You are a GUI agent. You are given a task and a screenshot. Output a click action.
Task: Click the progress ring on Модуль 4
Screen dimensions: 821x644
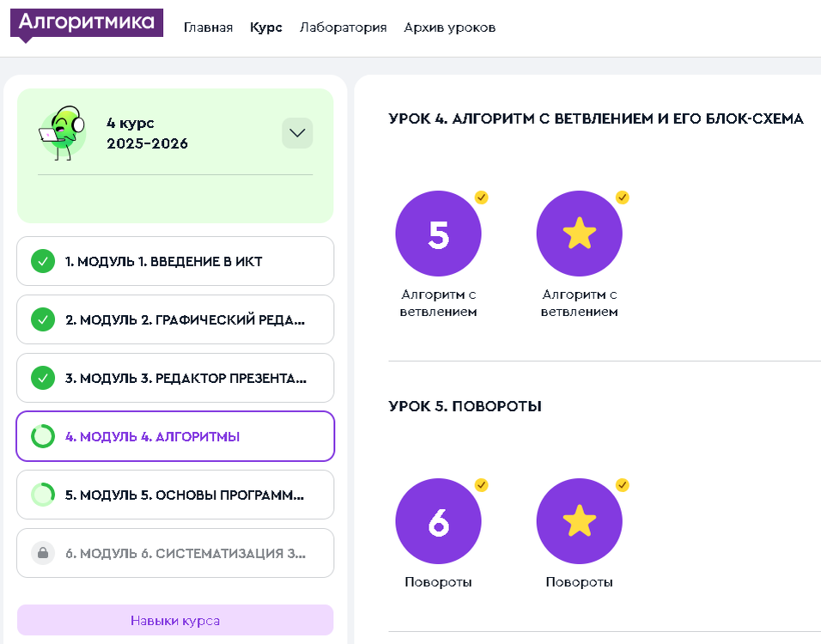41,436
